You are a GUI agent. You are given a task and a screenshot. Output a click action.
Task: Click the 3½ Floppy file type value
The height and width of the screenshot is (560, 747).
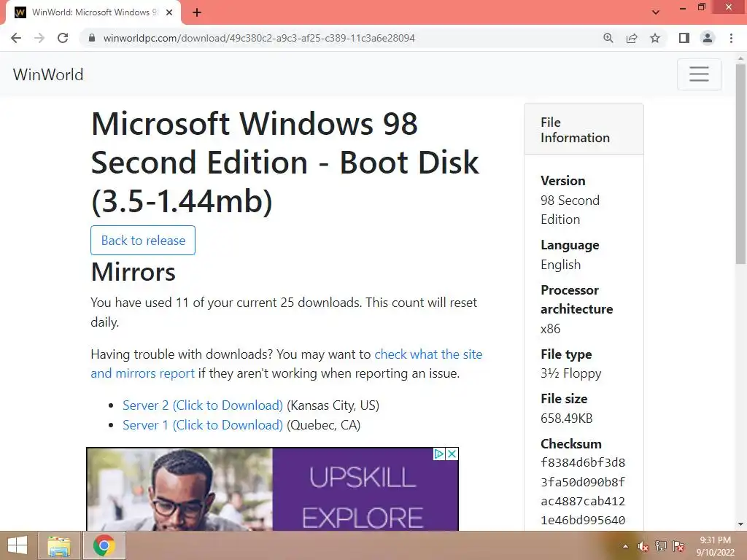pos(570,374)
